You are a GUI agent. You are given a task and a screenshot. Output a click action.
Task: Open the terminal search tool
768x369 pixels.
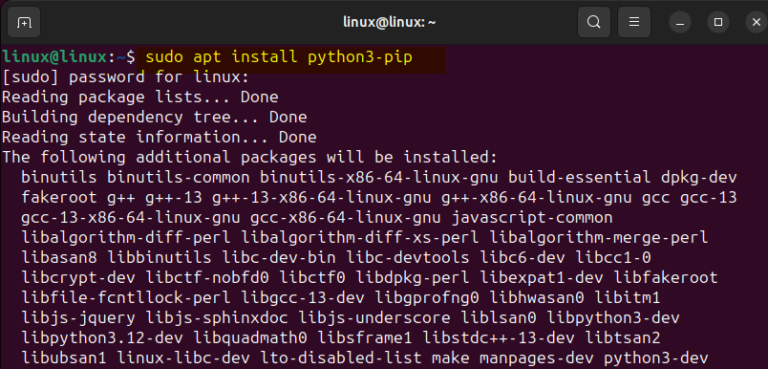click(x=594, y=23)
